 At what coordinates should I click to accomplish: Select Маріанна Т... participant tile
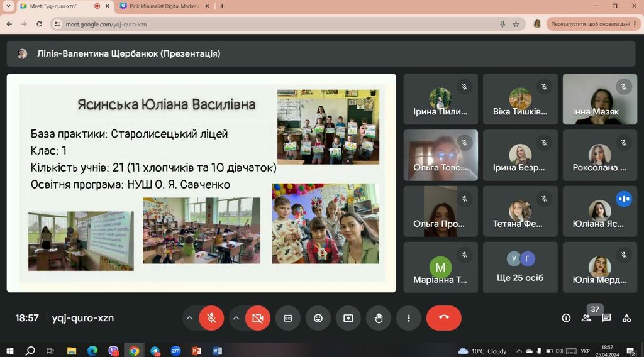pos(440,267)
